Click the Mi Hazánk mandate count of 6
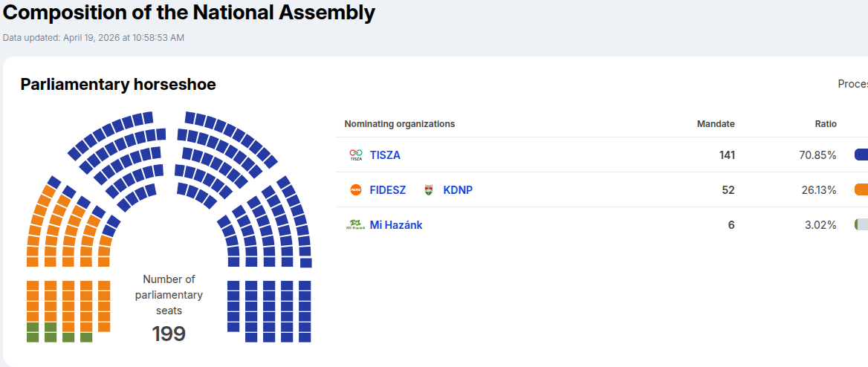Viewport: 868px width, 367px height. (x=731, y=225)
